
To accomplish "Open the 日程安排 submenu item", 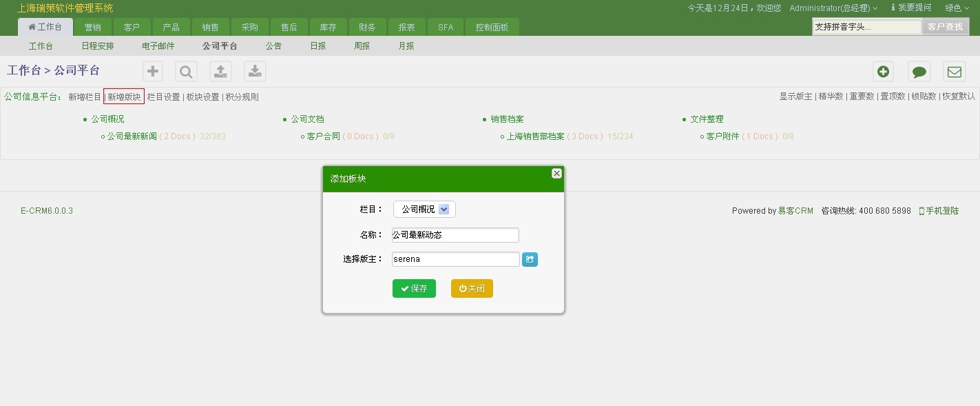I will [97, 46].
